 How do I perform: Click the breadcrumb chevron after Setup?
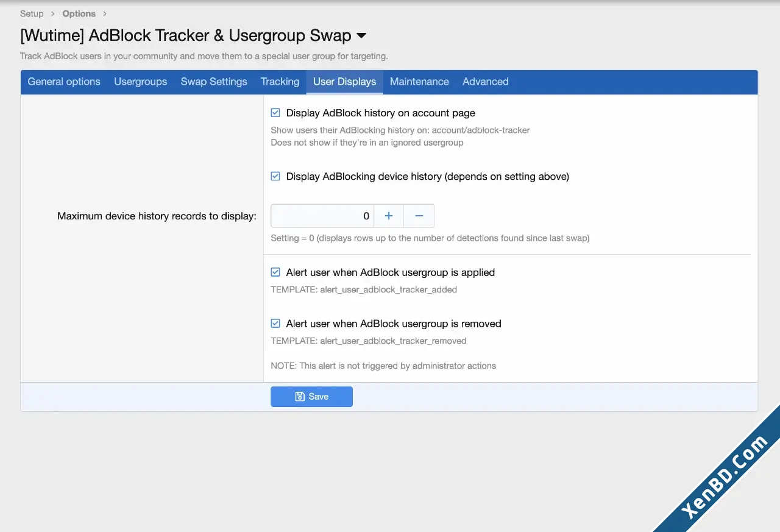pos(53,13)
